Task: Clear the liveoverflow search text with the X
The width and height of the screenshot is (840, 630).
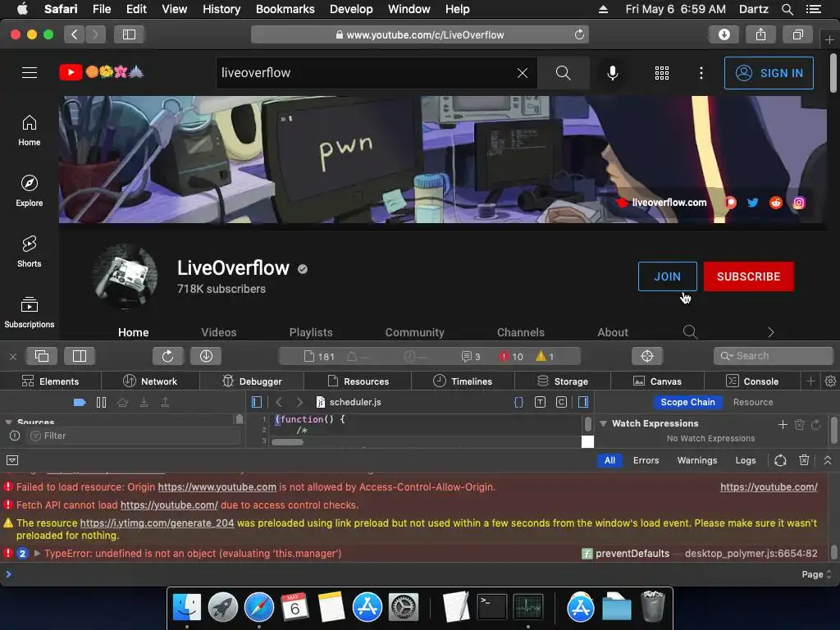Action: (x=523, y=73)
